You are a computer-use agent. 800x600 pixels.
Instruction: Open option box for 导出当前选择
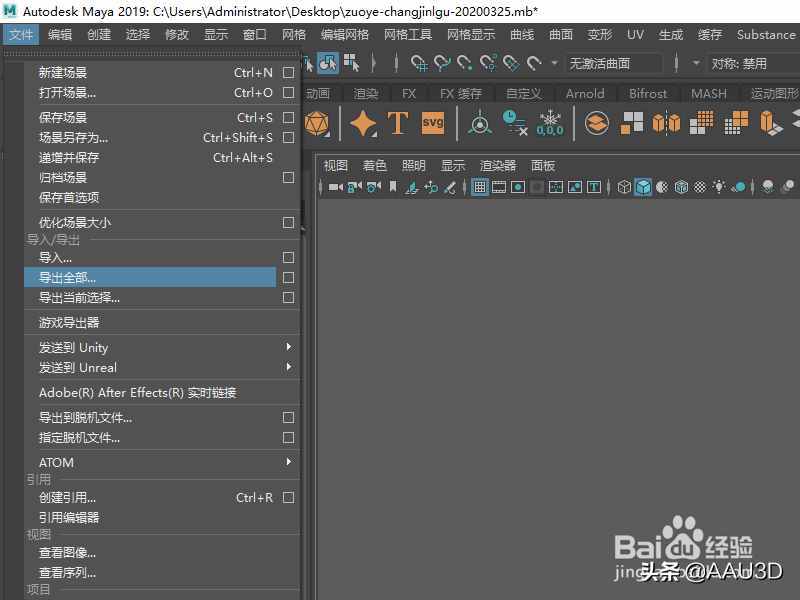point(288,297)
